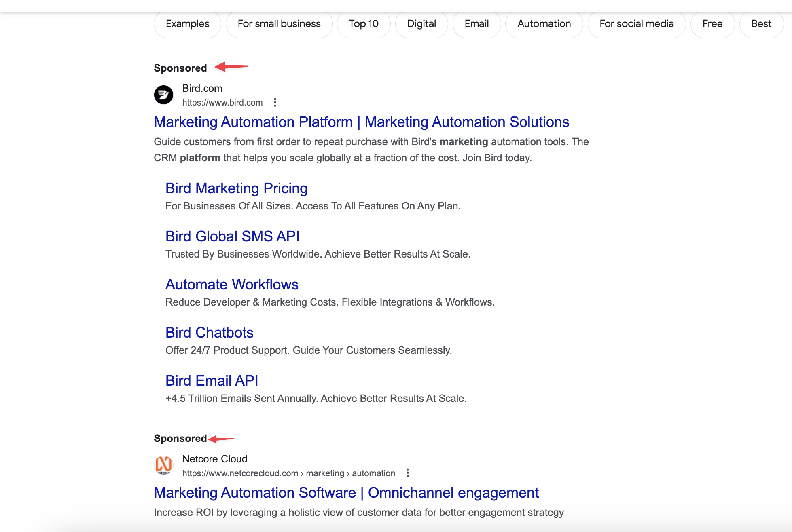Click the 'Trusted By Businesses Worldwide' description

tap(318, 254)
